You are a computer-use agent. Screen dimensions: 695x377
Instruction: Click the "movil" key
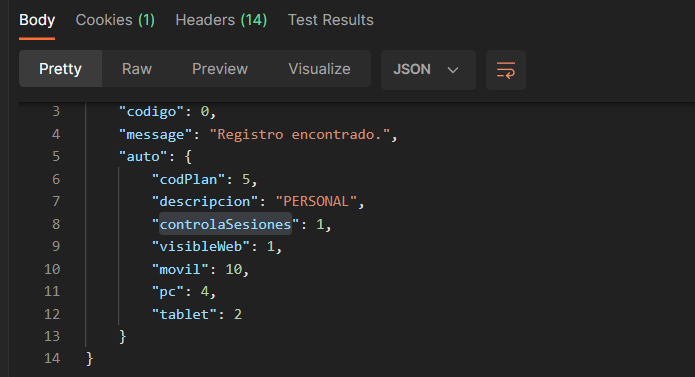coord(180,269)
